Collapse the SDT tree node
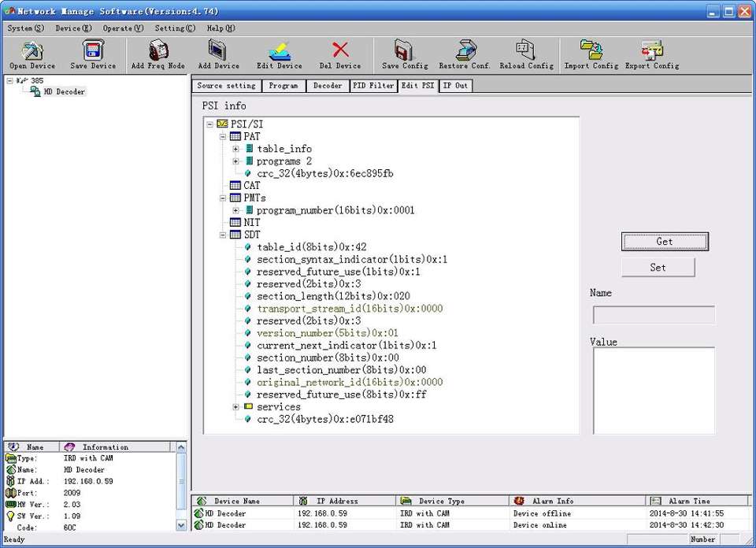 click(223, 235)
